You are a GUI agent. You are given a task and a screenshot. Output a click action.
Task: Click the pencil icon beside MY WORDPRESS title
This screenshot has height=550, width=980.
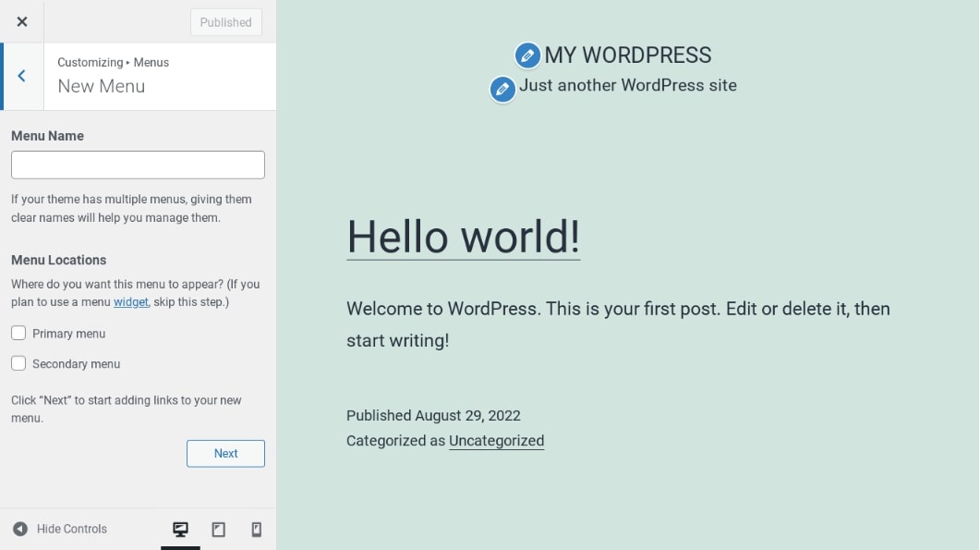click(526, 55)
